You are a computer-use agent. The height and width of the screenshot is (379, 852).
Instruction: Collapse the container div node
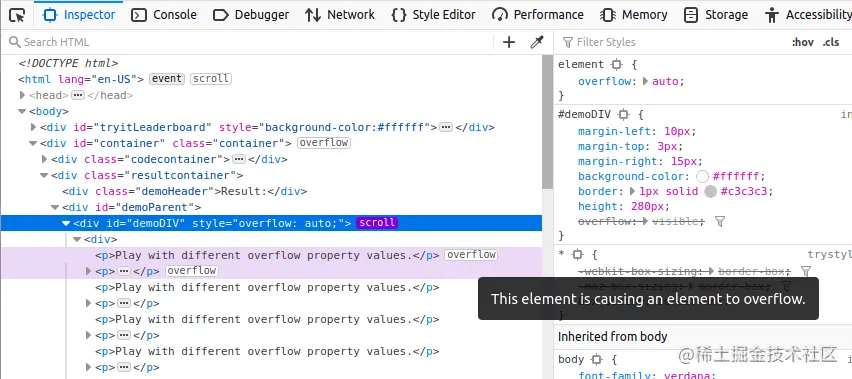34,143
